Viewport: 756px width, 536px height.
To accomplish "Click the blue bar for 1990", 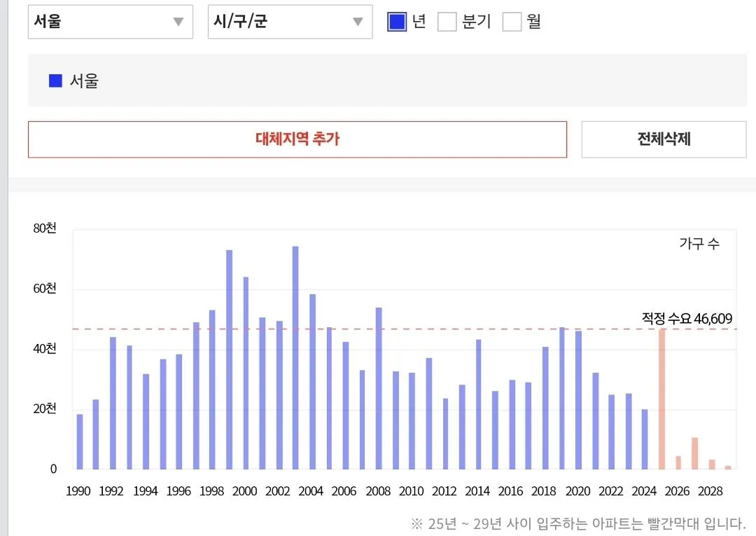I will tap(80, 441).
